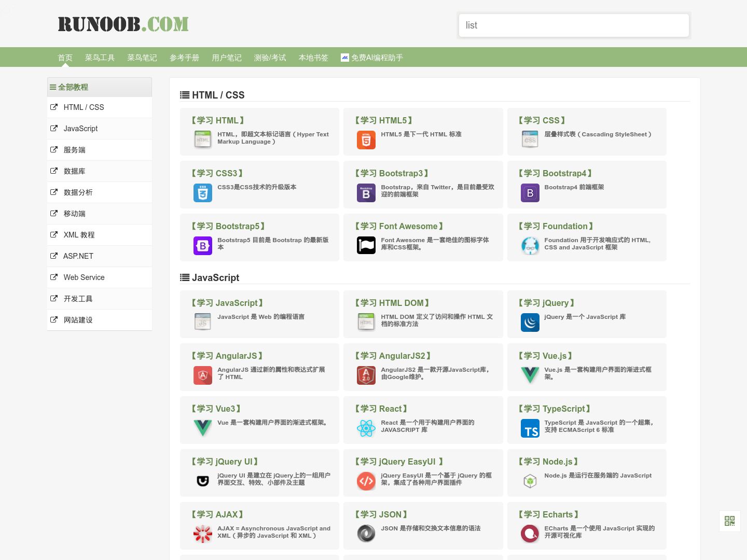Select XML 教程 in sidebar

(100, 235)
